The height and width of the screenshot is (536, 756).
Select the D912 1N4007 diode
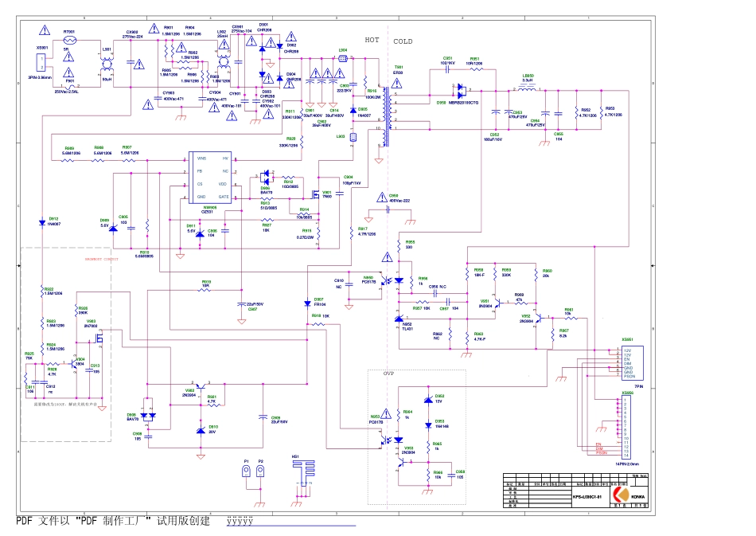click(42, 224)
